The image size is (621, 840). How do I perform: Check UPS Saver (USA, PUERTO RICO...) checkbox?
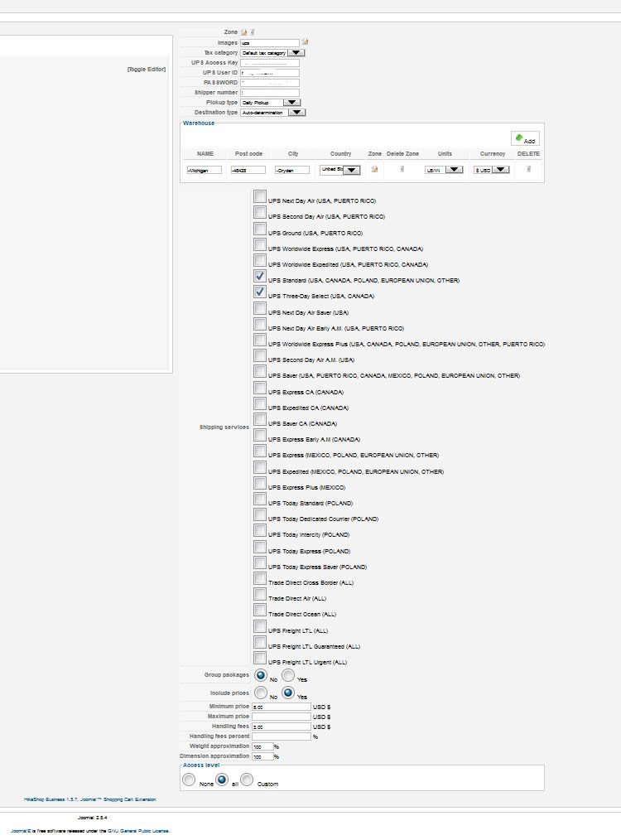(260, 371)
